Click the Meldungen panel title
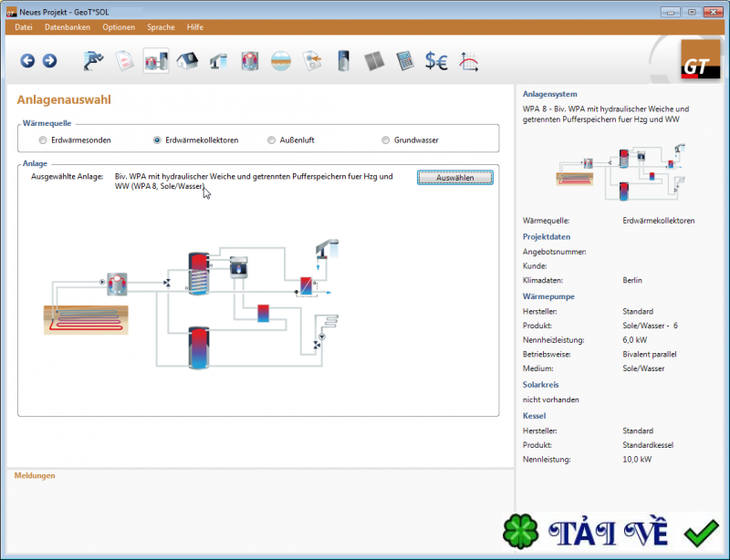The image size is (730, 560). pyautogui.click(x=35, y=476)
